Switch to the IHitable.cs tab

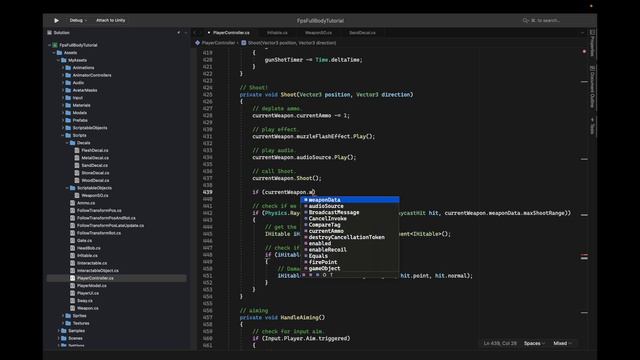(277, 33)
